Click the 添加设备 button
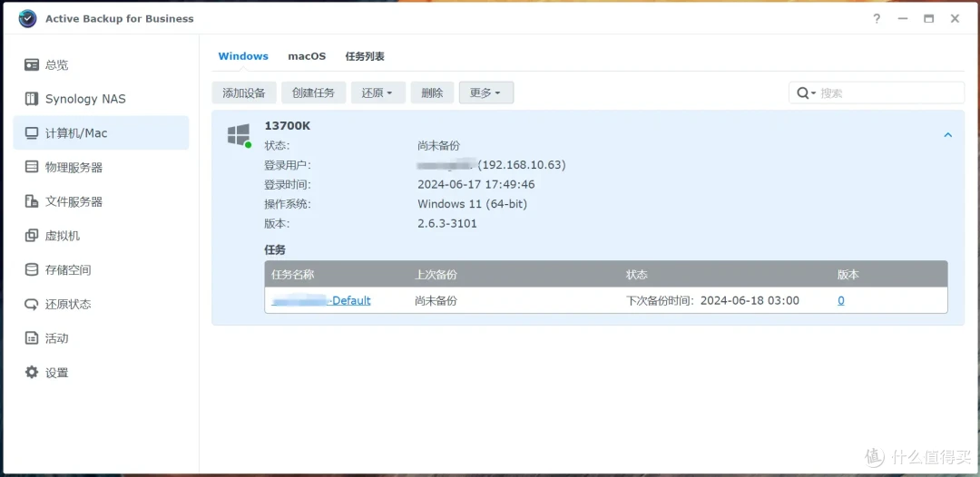Viewport: 980px width, 477px height. pyautogui.click(x=244, y=93)
